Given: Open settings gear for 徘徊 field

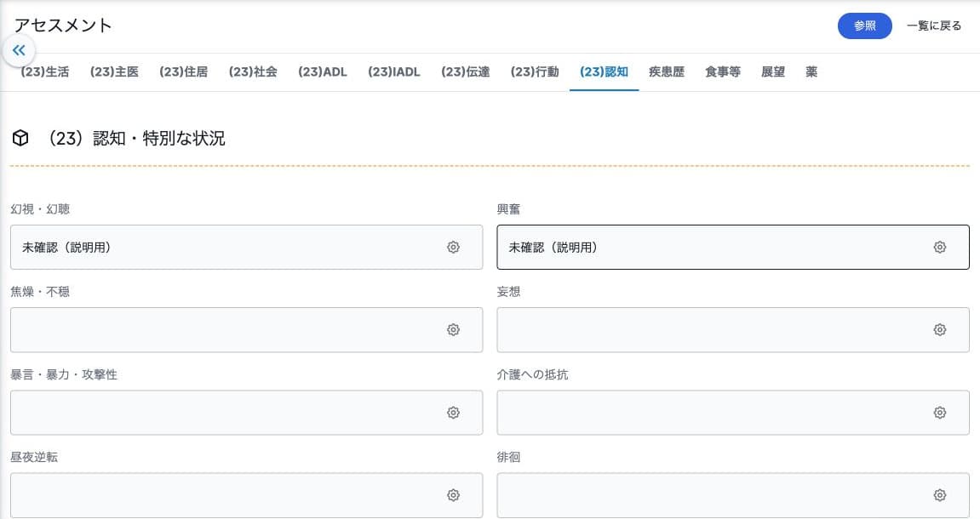Looking at the screenshot, I should (x=939, y=495).
